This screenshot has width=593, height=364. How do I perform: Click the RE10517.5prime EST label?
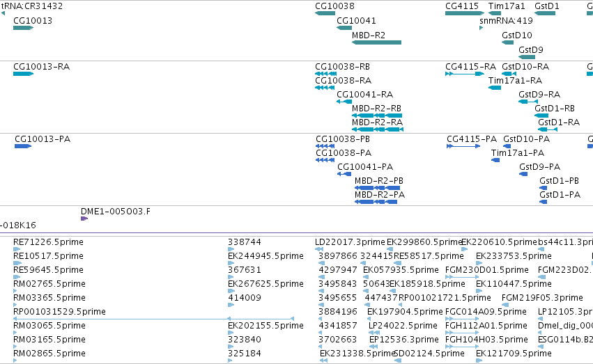click(x=48, y=256)
